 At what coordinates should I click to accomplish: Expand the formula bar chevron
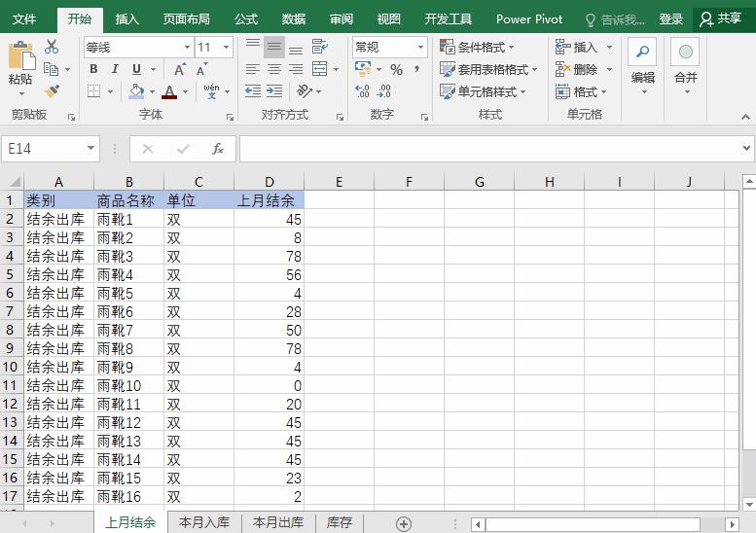click(x=747, y=148)
